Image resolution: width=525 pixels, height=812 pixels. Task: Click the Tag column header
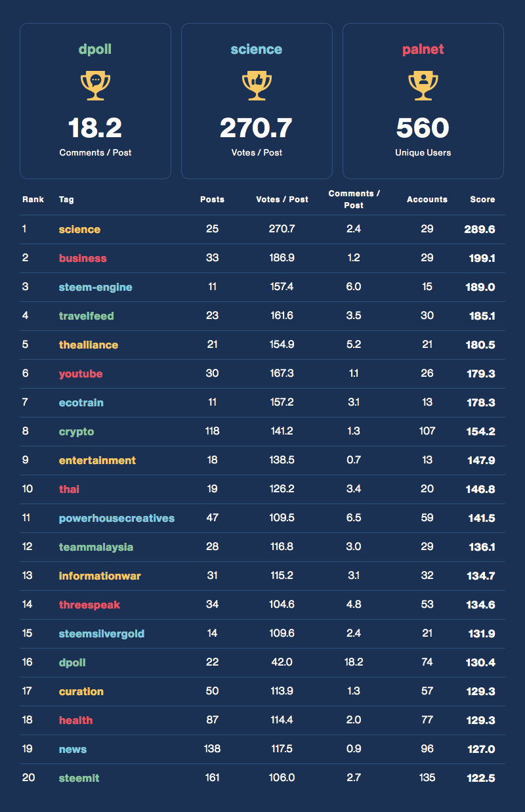[66, 199]
